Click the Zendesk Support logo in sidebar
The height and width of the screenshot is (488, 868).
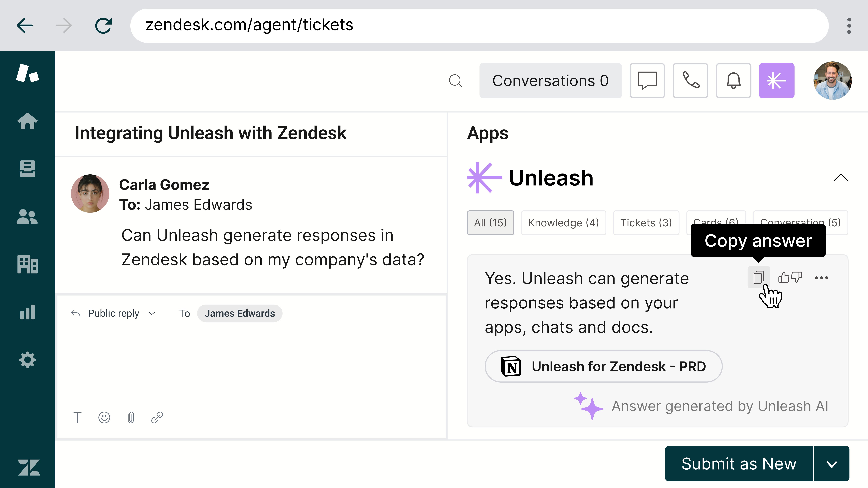(x=27, y=73)
